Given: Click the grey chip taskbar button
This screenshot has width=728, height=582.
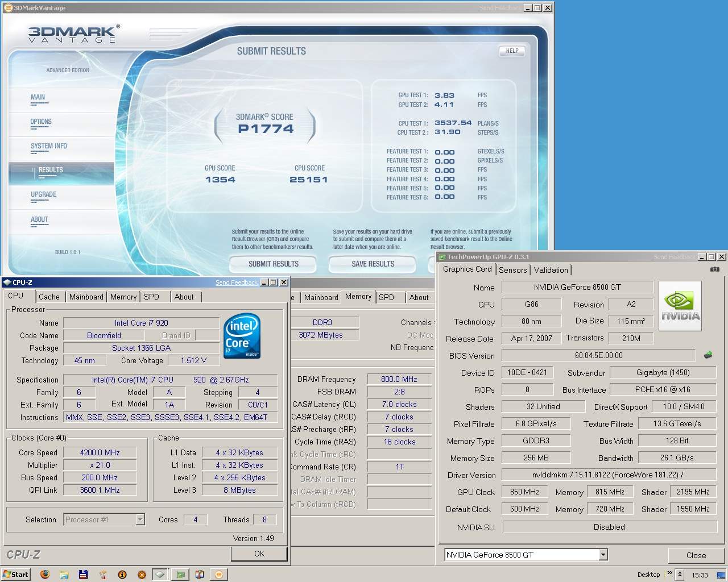Looking at the screenshot, I should point(161,575).
